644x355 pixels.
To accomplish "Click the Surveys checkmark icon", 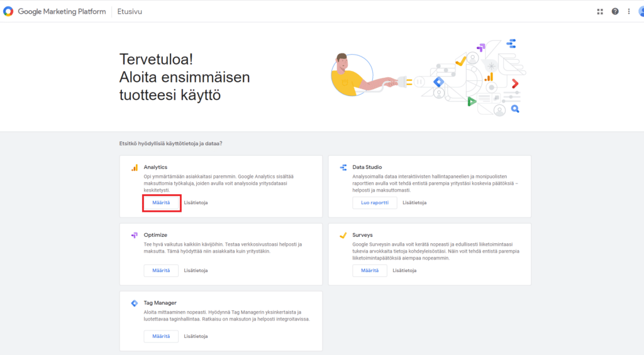I will click(343, 235).
